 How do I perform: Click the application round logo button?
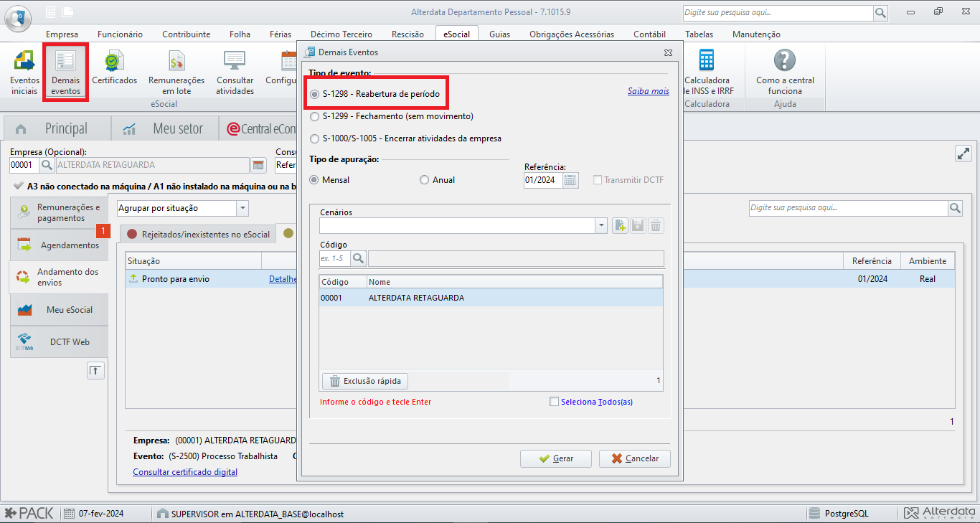[x=18, y=17]
